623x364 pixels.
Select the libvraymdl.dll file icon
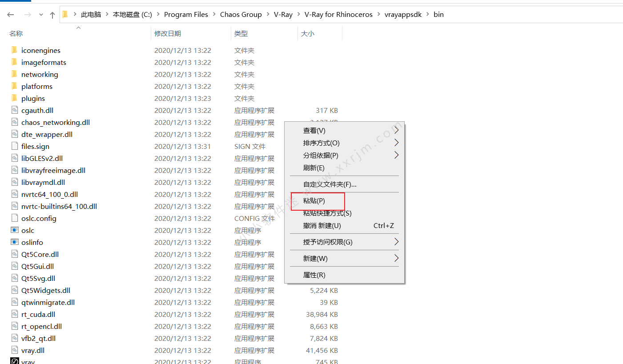click(14, 182)
